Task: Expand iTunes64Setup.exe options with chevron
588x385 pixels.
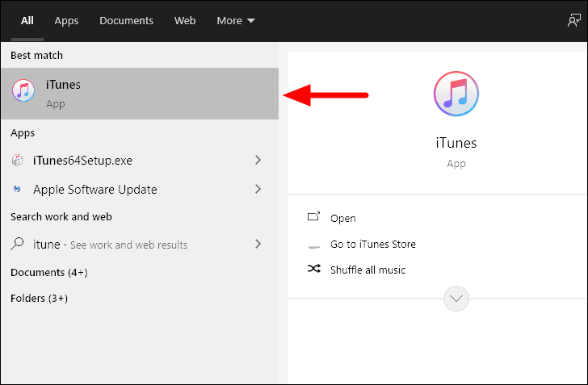Action: pyautogui.click(x=258, y=160)
